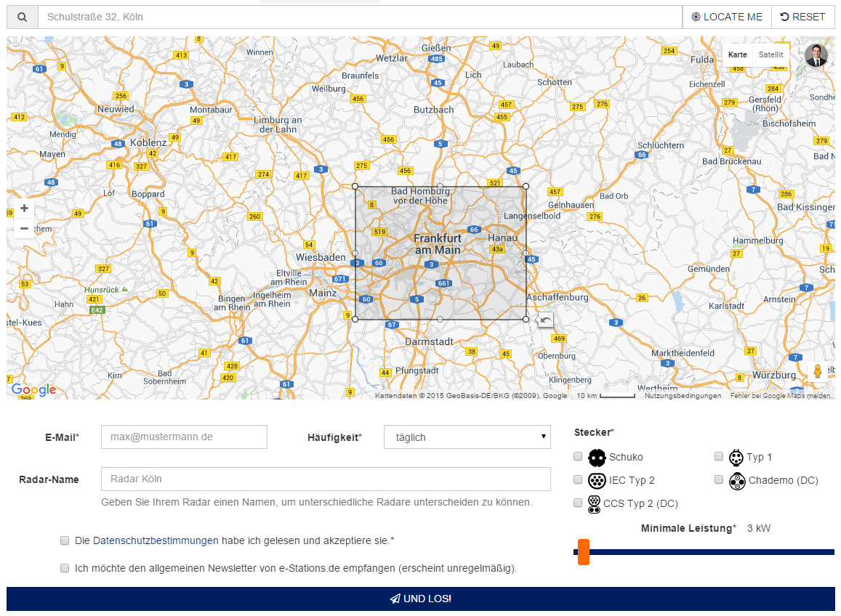Check the Chademo (DC) connector checkbox
841x616 pixels.
point(719,479)
